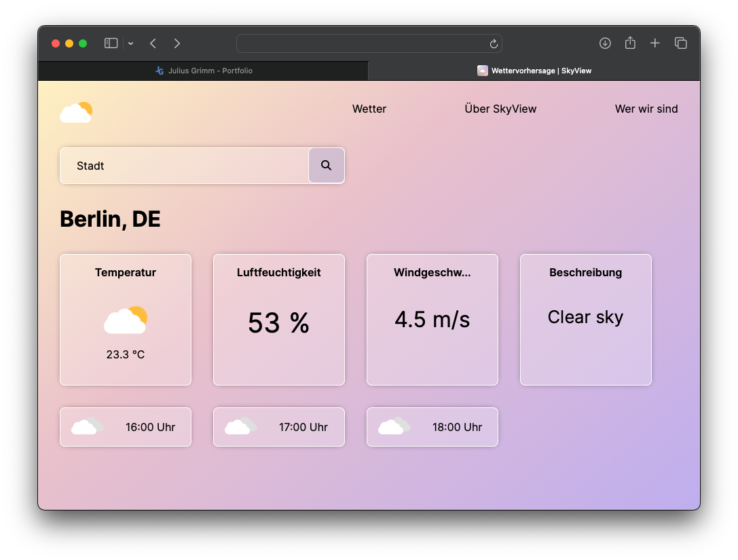
Task: Show tab overview in Safari toolbar
Action: pos(680,43)
